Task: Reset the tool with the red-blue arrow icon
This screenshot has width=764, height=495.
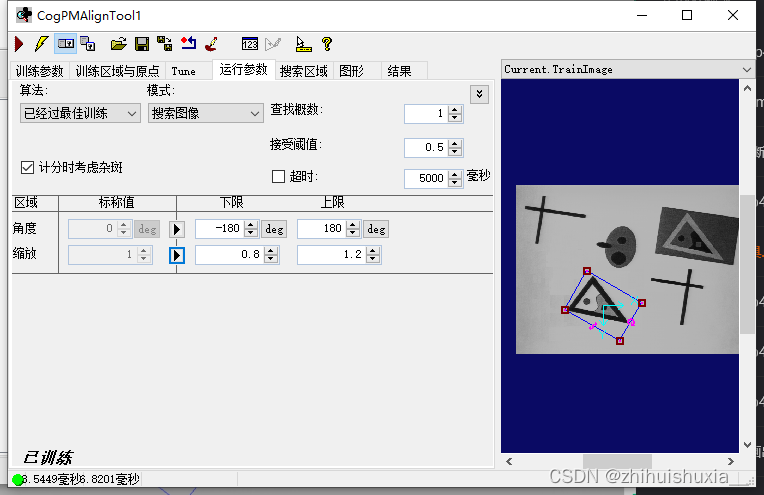Action: pos(189,44)
